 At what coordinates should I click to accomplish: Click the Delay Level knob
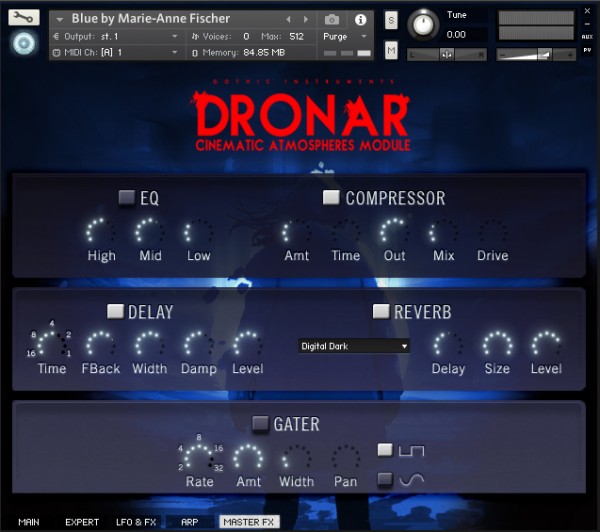point(248,345)
